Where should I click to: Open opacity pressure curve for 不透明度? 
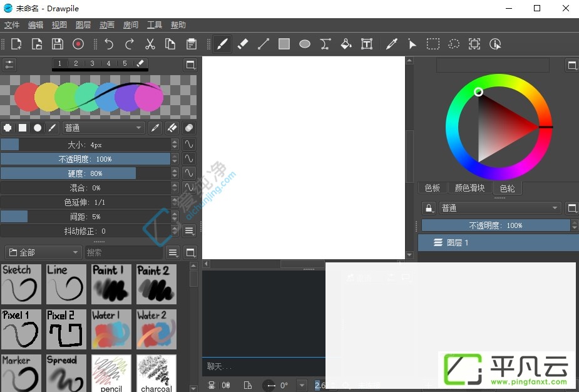[x=189, y=158]
